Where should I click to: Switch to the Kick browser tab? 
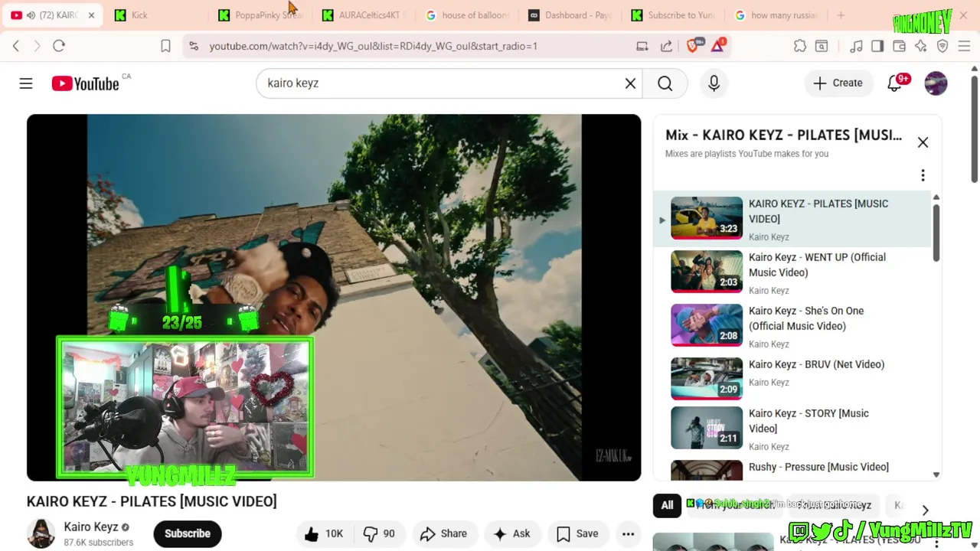tap(156, 15)
